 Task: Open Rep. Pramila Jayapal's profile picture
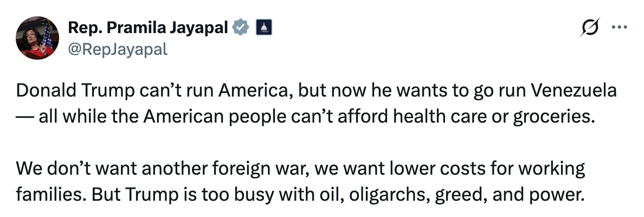[37, 38]
